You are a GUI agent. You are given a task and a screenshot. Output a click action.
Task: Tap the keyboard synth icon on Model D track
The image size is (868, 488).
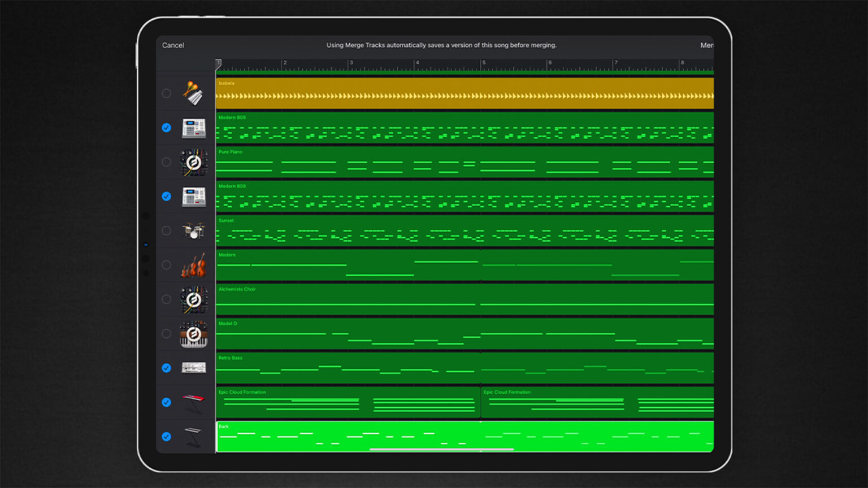194,334
